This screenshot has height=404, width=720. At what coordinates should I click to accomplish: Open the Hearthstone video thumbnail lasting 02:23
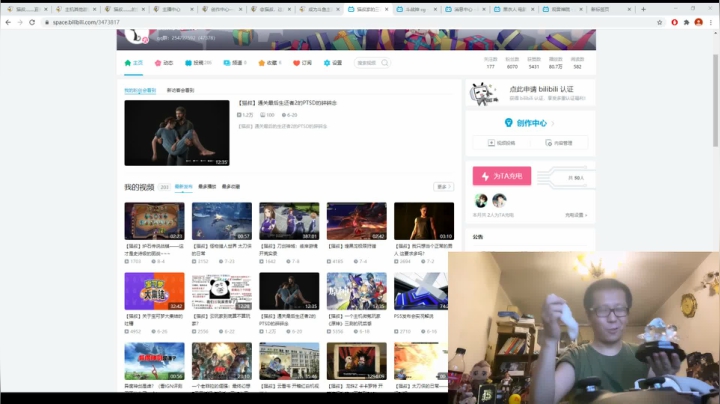(x=154, y=221)
